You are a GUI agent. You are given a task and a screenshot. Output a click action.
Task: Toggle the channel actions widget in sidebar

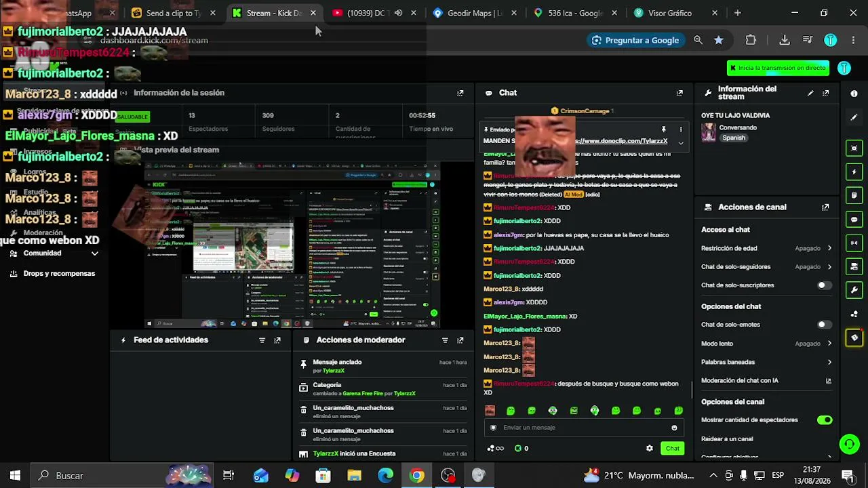(854, 266)
